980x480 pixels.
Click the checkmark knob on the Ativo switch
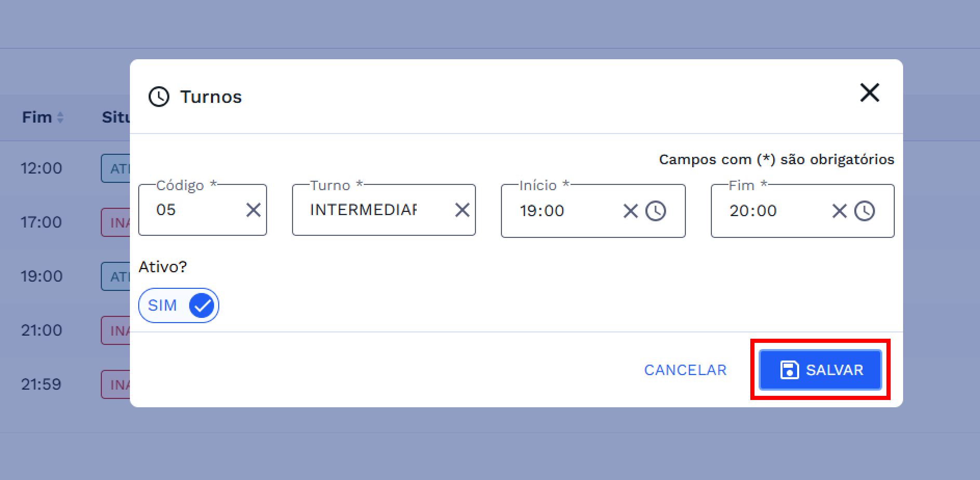click(x=202, y=305)
